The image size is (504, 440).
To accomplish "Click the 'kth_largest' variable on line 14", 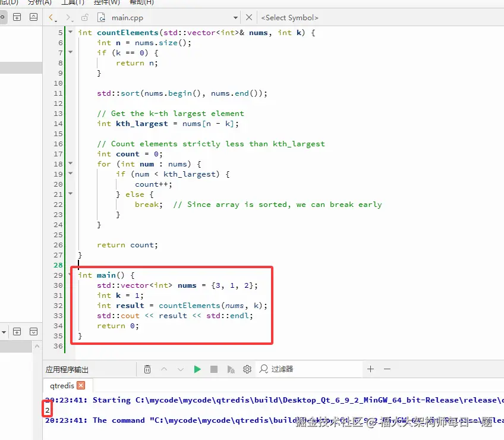I will 141,124.
